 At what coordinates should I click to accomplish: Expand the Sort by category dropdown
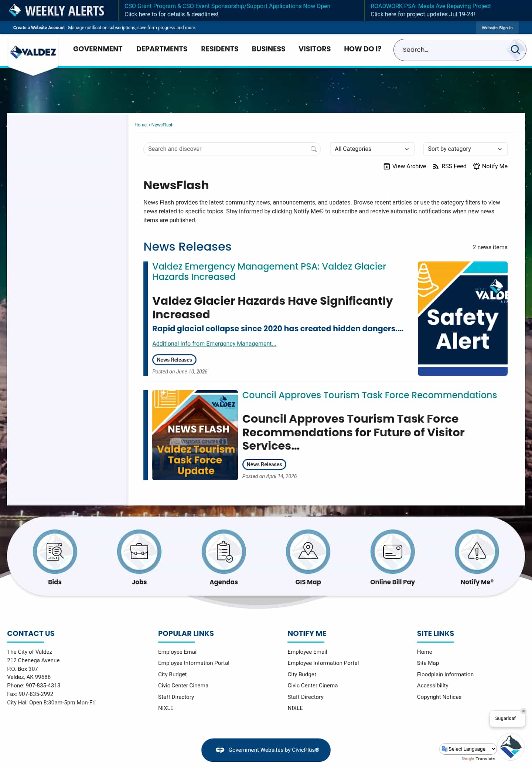pos(465,149)
